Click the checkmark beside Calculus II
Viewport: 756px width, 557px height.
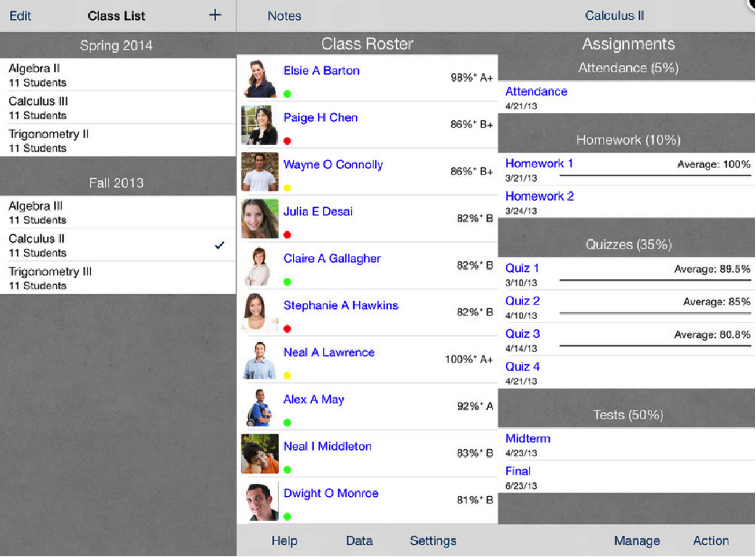(219, 245)
